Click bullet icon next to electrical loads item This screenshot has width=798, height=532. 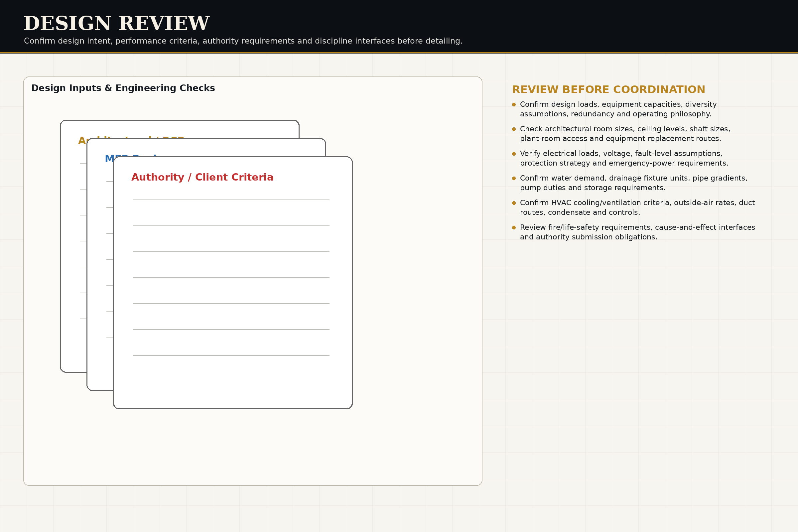click(x=514, y=154)
